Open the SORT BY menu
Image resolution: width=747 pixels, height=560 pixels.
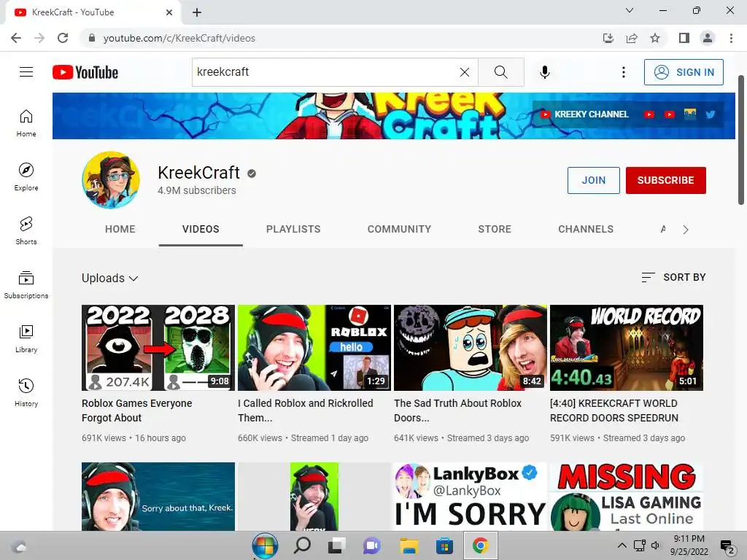point(673,277)
